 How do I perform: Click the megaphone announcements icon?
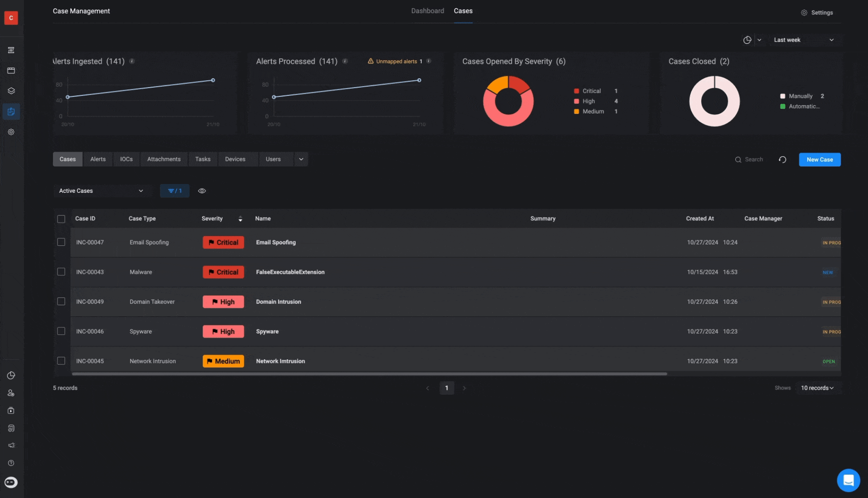[11, 445]
